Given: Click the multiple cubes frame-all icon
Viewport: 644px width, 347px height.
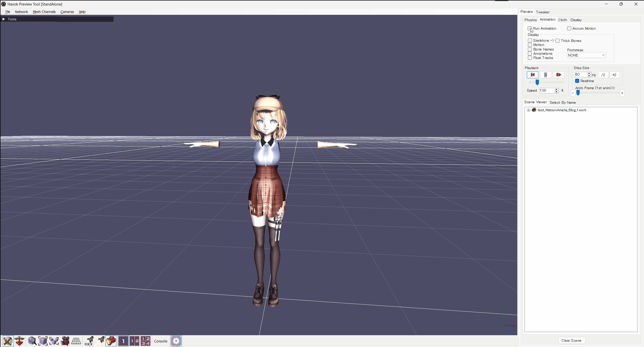Looking at the screenshot, I should pyautogui.click(x=54, y=341).
